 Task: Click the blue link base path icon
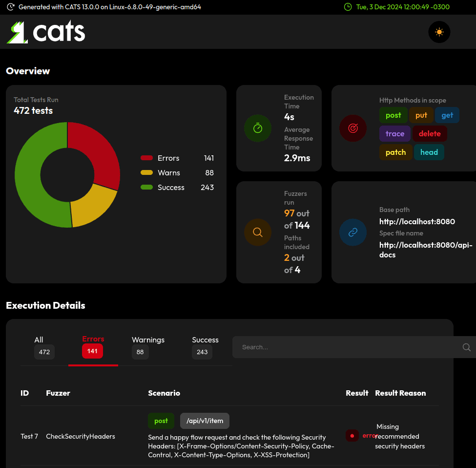353,232
